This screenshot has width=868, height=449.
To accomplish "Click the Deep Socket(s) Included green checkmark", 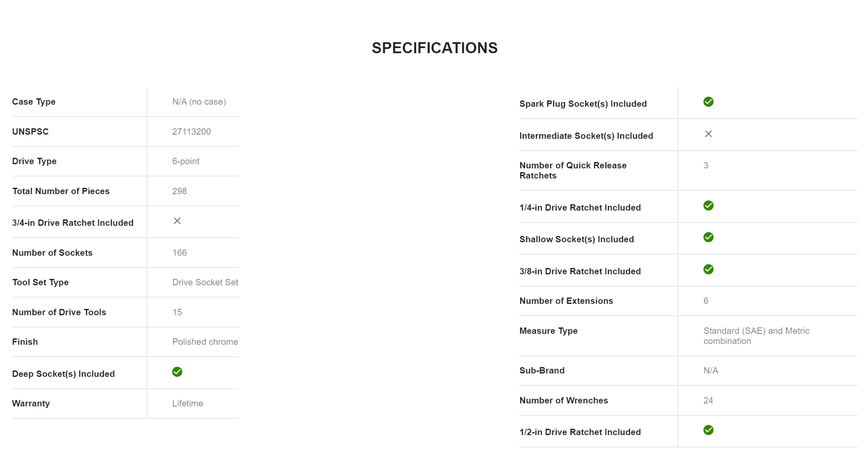I will tap(177, 372).
